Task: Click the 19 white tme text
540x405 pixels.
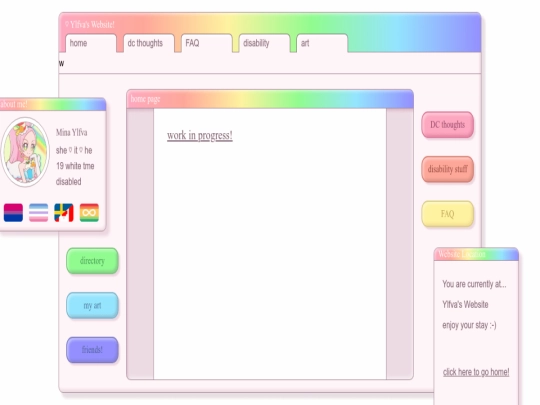Action: (75, 166)
